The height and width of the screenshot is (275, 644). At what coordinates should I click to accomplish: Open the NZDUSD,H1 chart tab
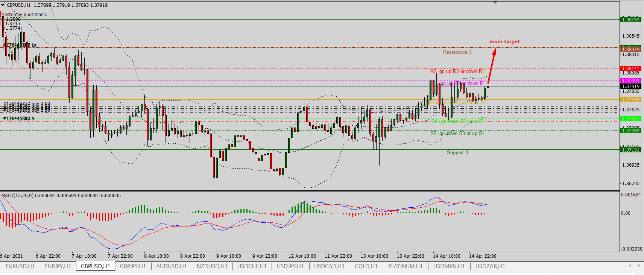[212, 266]
